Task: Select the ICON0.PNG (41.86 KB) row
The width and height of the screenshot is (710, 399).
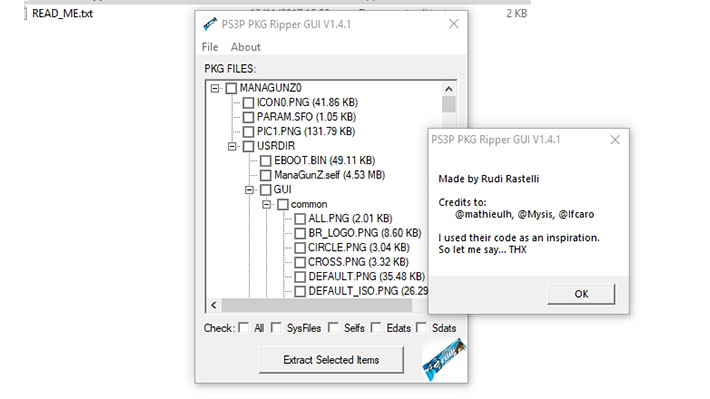Action: [307, 103]
